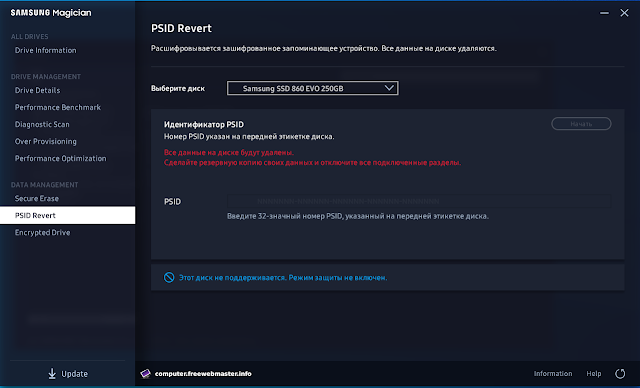Go to Drive Details section
The height and width of the screenshot is (388, 640).
coord(37,90)
